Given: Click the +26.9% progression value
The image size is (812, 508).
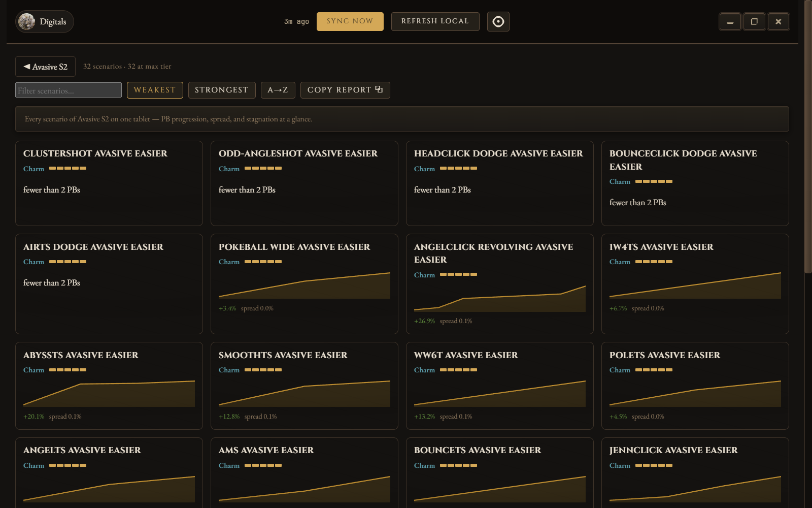Looking at the screenshot, I should pos(424,321).
